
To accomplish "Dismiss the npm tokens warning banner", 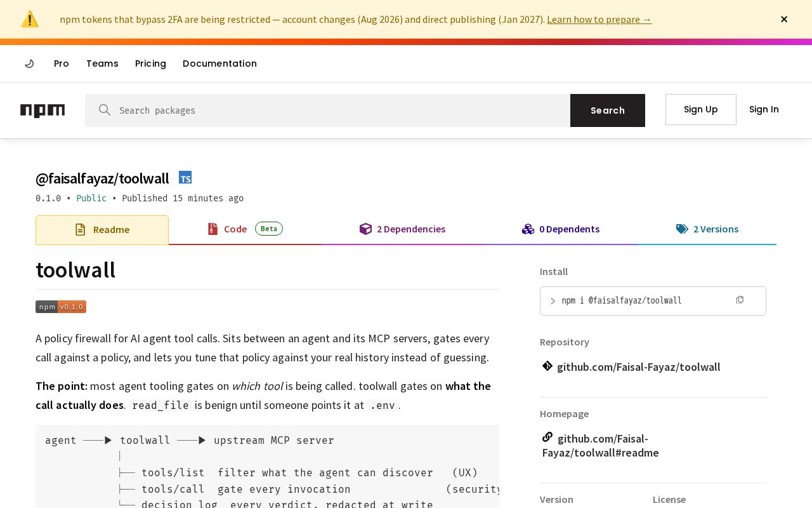I will point(784,19).
